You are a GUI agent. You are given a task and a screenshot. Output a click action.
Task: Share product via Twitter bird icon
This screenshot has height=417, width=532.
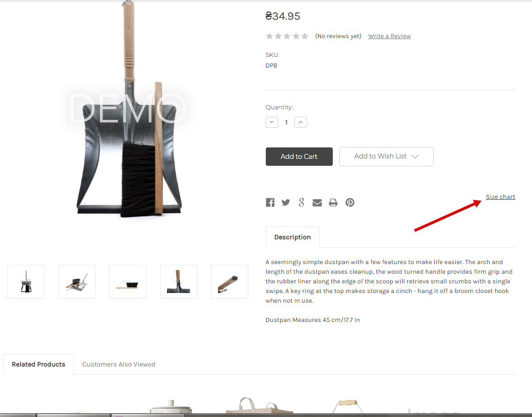click(286, 203)
